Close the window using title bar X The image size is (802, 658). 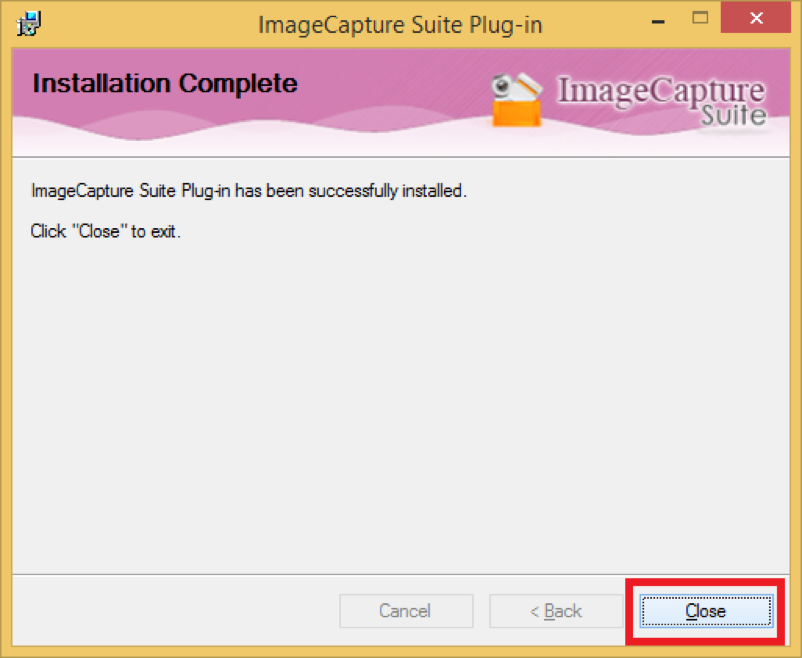click(x=756, y=18)
